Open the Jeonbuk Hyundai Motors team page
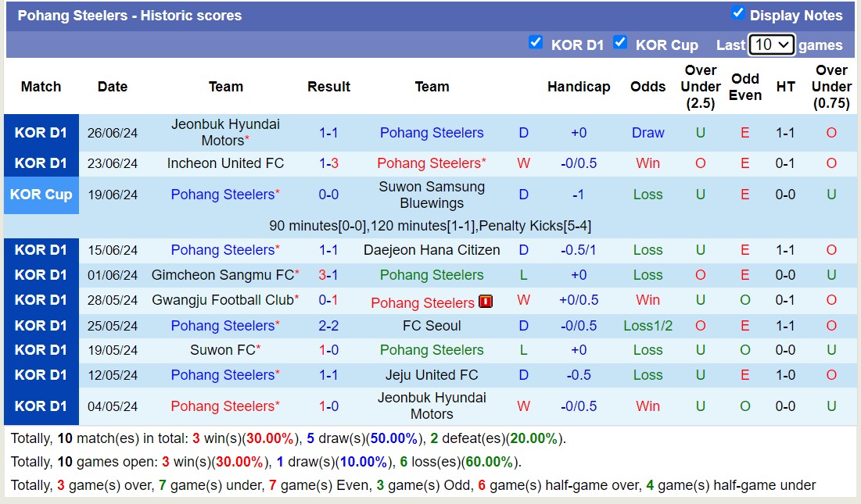The height and width of the screenshot is (504, 861). [x=226, y=132]
